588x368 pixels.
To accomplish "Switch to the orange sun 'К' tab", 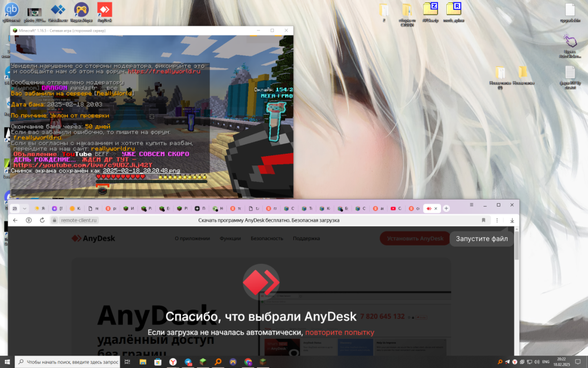I will (x=75, y=208).
